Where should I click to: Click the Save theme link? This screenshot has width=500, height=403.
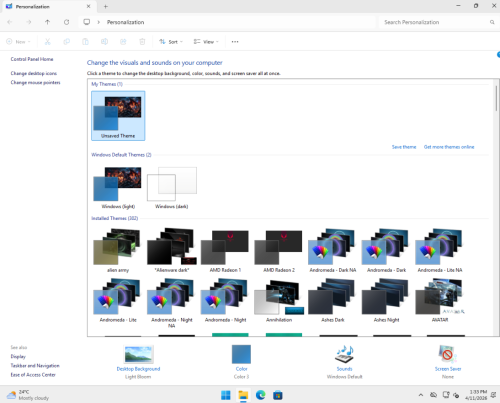[404, 147]
